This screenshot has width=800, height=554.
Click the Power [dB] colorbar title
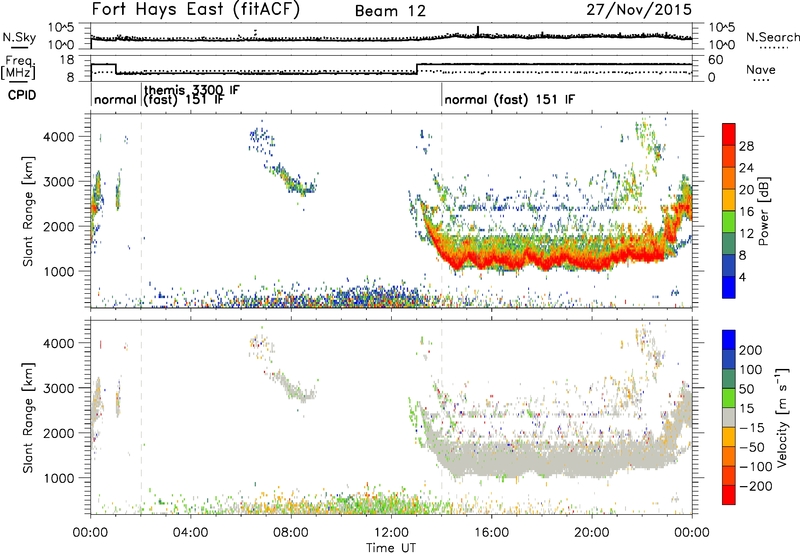pyautogui.click(x=764, y=211)
